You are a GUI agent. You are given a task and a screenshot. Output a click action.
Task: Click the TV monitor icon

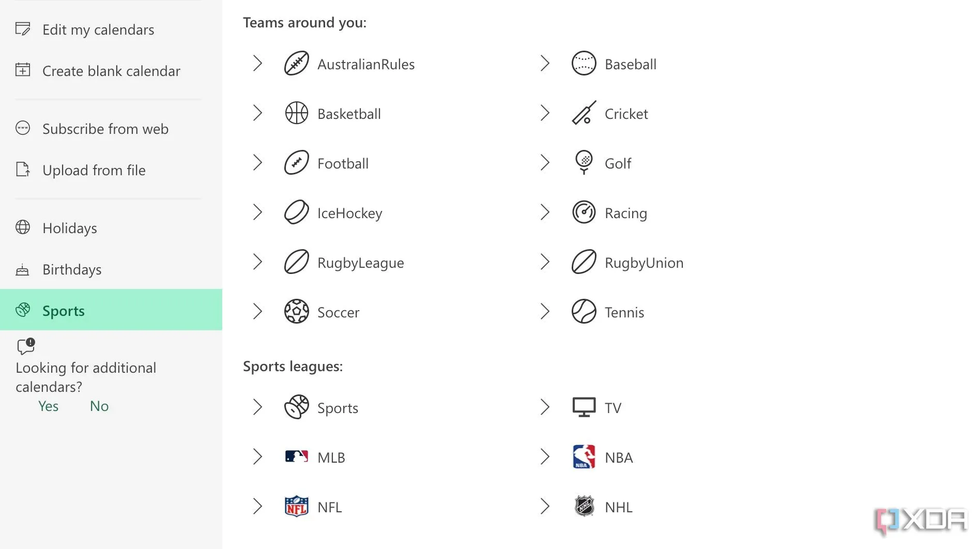584,407
